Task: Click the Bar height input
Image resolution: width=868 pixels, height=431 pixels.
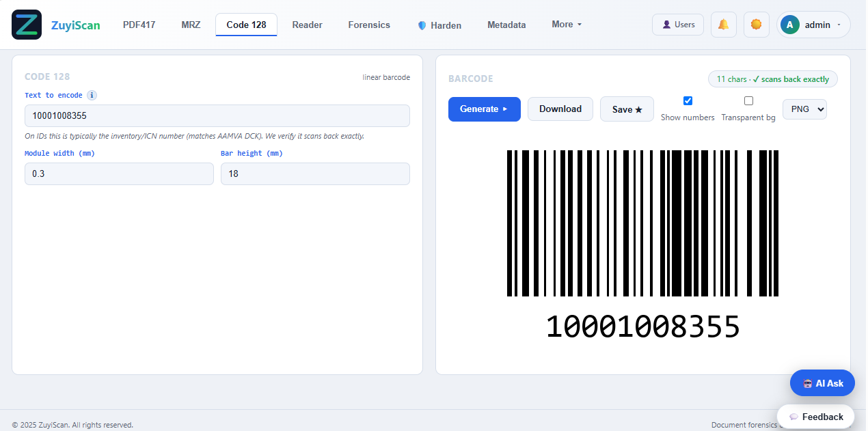Action: pos(315,173)
